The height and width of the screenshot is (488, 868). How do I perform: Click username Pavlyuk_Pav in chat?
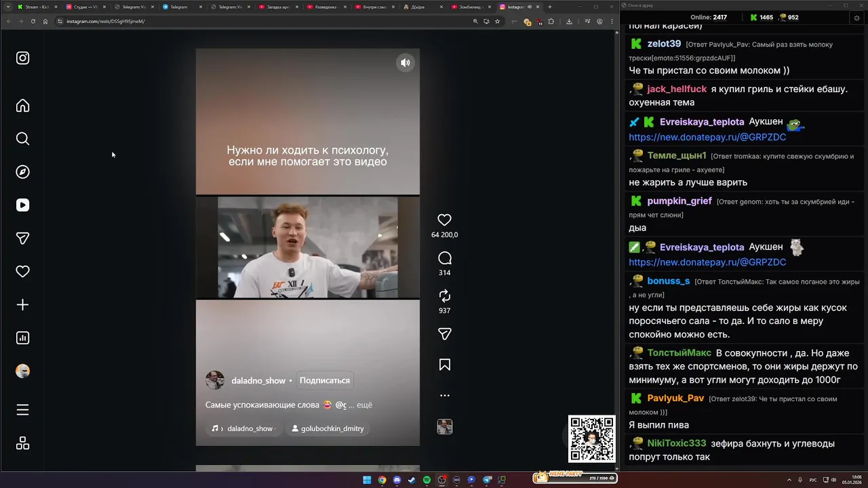pos(675,398)
